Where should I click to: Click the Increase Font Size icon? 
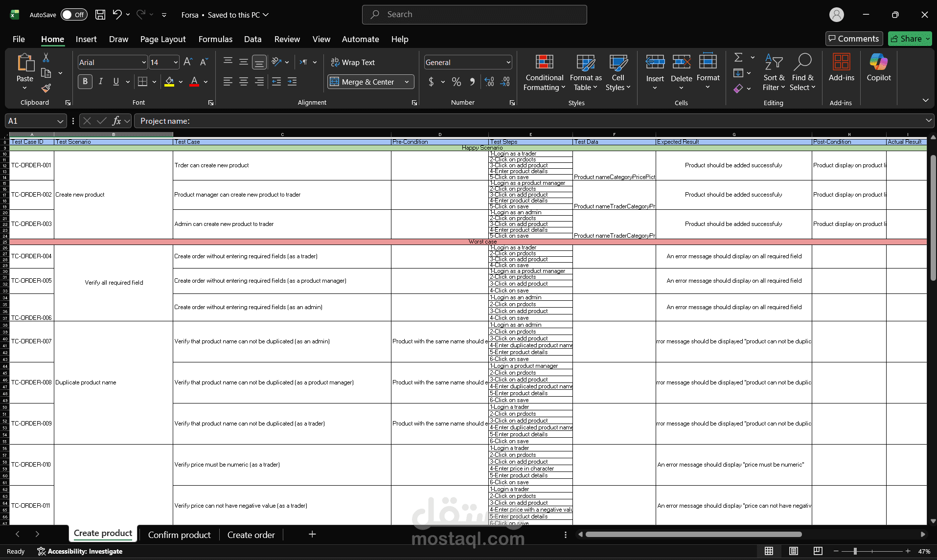(188, 62)
